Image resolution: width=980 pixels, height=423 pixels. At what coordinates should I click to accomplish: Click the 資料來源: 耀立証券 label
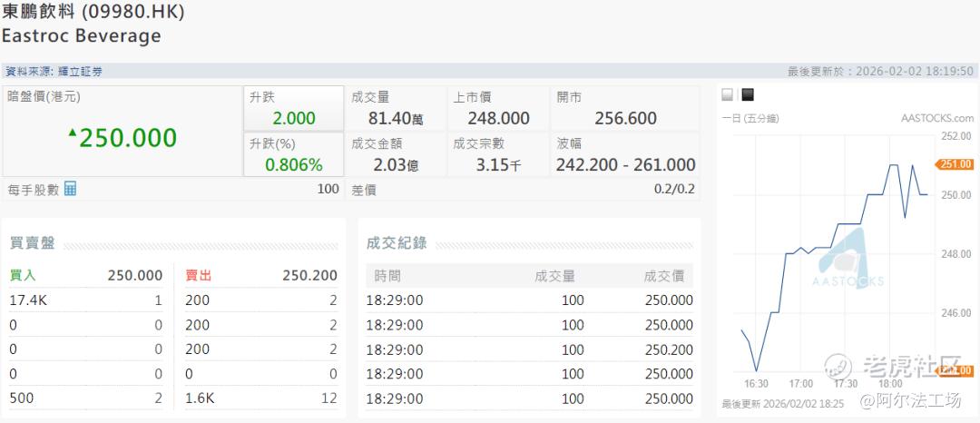54,71
